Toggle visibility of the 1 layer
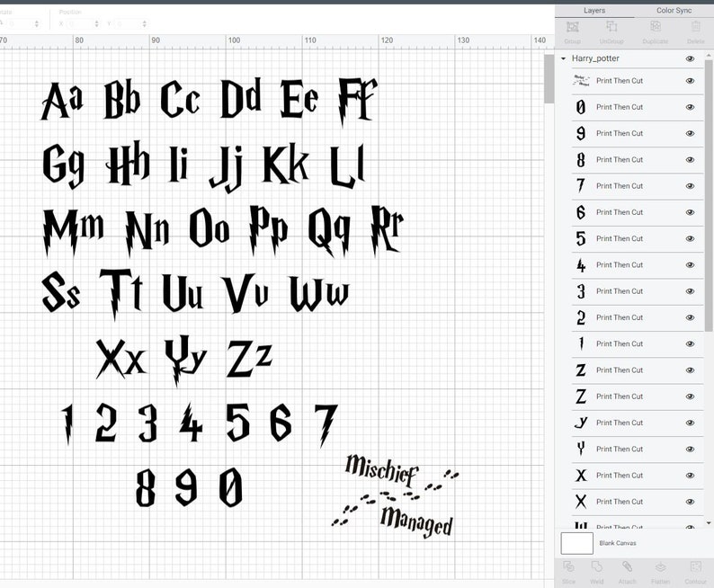 point(690,343)
